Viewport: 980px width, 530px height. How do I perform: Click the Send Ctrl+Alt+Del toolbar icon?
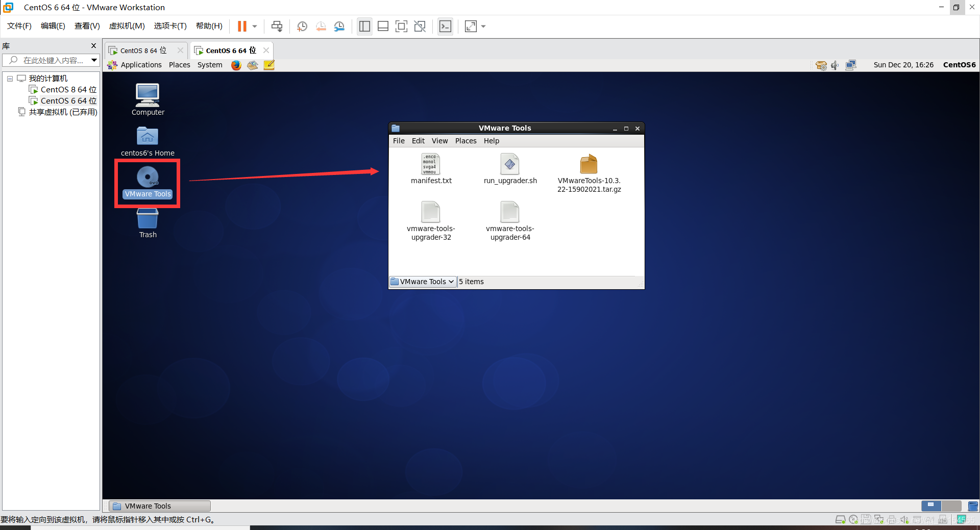coord(277,26)
